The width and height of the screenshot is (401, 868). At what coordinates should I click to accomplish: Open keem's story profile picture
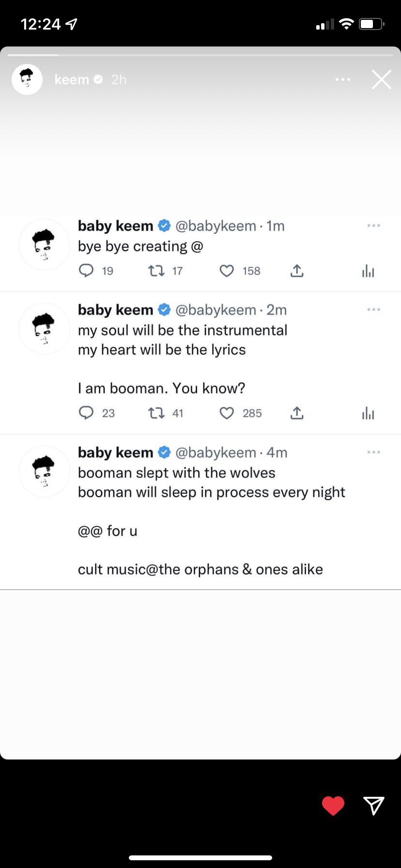27,79
